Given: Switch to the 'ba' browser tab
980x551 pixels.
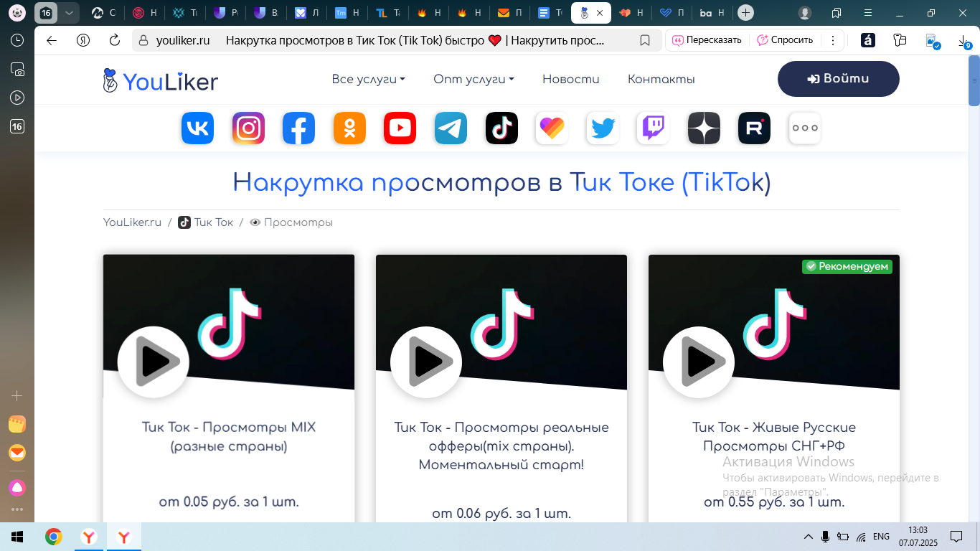Looking at the screenshot, I should (x=712, y=13).
